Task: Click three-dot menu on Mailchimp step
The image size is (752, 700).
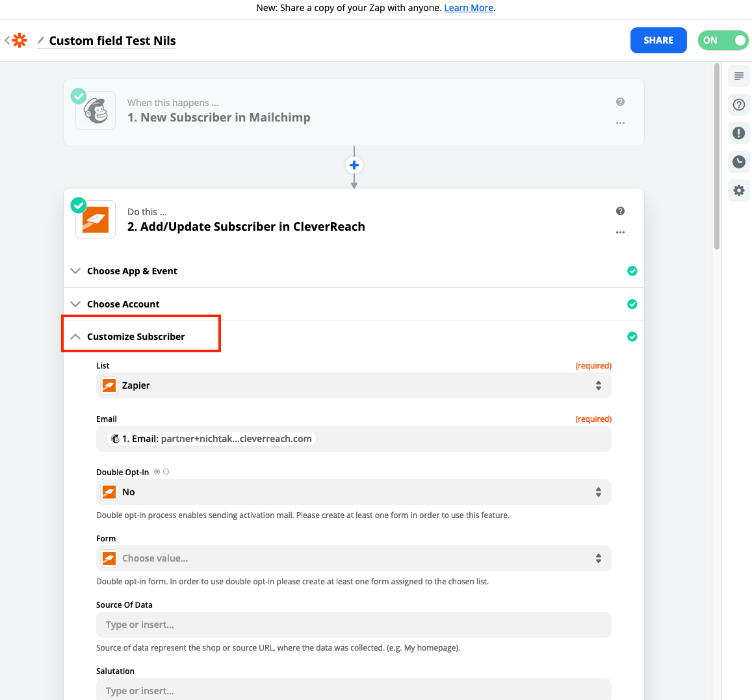Action: pos(620,123)
